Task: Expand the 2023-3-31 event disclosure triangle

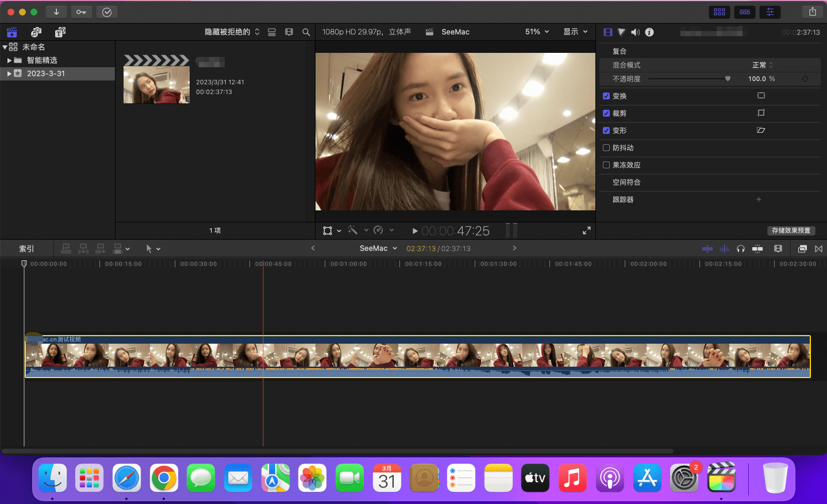Action: click(x=9, y=74)
